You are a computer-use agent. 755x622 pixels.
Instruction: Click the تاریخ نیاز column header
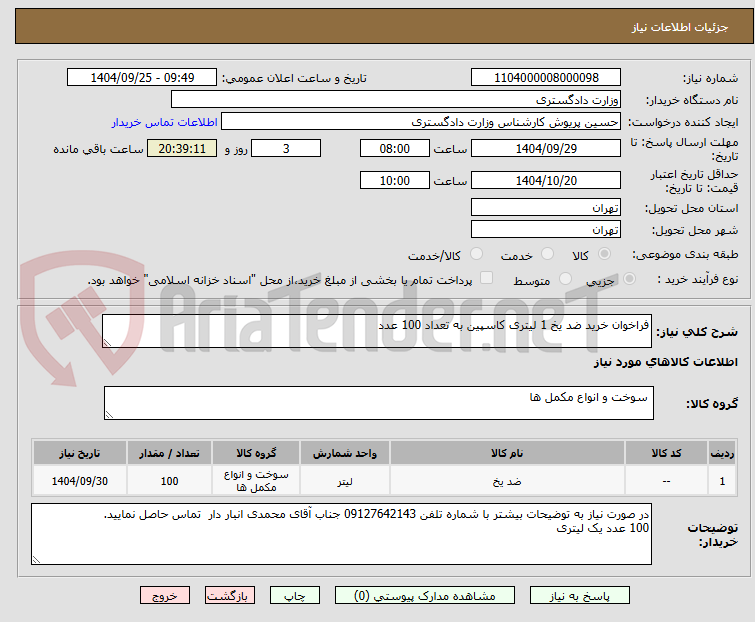(x=80, y=453)
